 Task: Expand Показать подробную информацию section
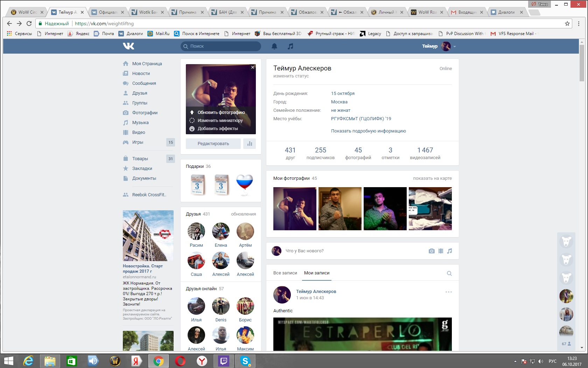coord(368,131)
